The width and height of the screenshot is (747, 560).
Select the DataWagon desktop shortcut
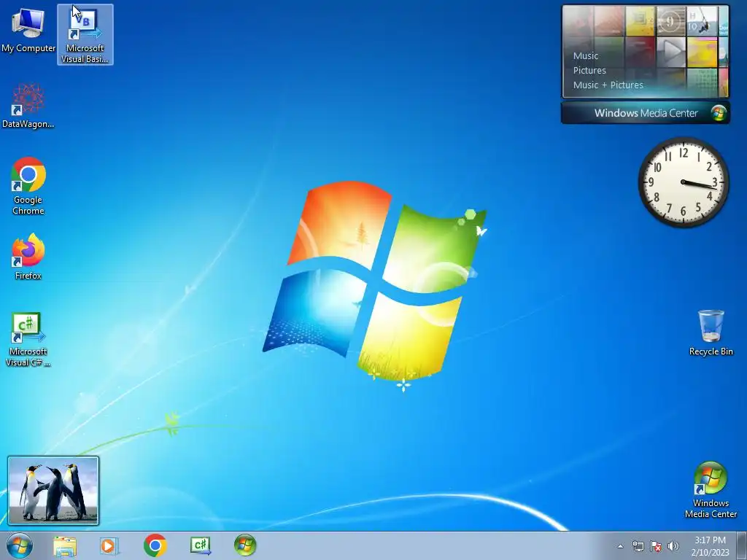pos(28,106)
